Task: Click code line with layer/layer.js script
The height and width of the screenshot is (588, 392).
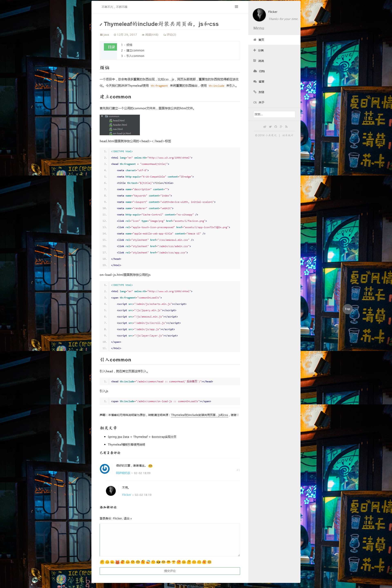Action: [x=147, y=335]
